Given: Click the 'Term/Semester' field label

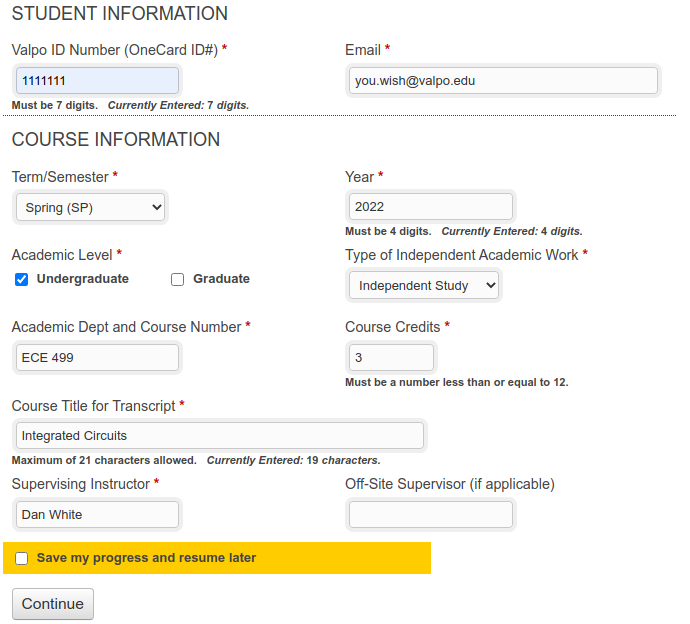Looking at the screenshot, I should 60,177.
